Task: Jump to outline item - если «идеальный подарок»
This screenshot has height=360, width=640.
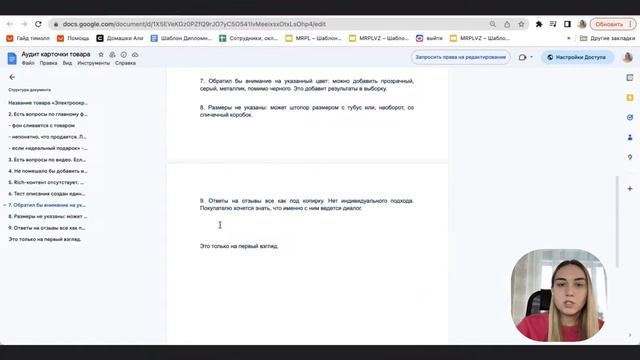Action: coord(48,148)
